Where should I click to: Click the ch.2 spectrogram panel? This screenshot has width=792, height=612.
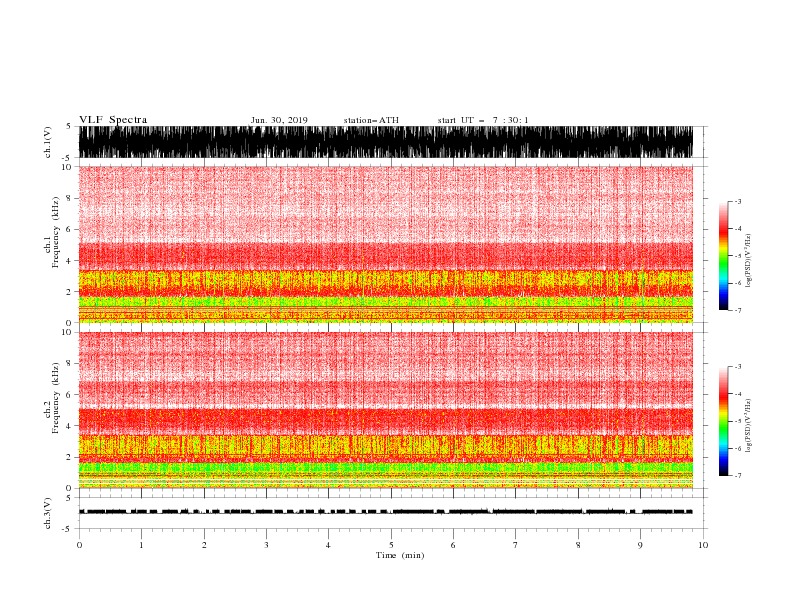(x=385, y=410)
